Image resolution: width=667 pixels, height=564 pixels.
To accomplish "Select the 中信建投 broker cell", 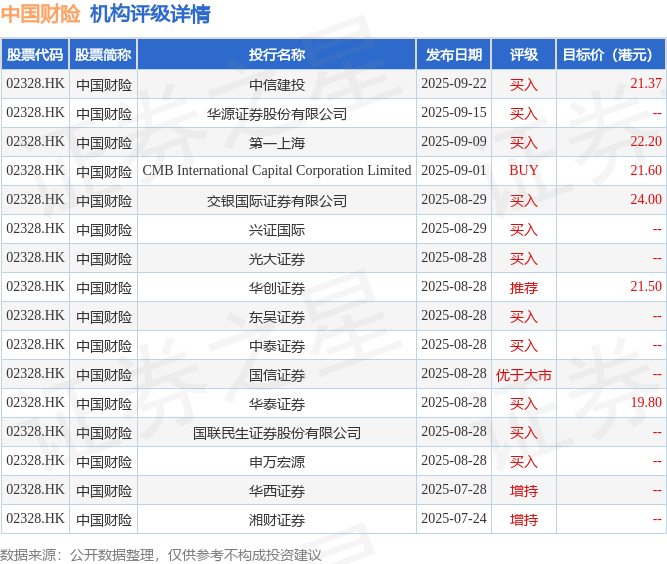I will [277, 85].
